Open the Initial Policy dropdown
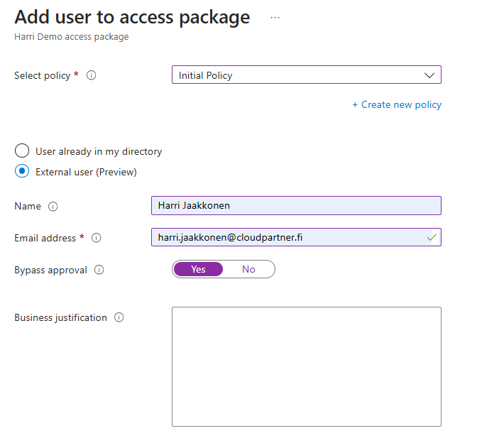Image resolution: width=499 pixels, height=448 pixels. (x=298, y=75)
